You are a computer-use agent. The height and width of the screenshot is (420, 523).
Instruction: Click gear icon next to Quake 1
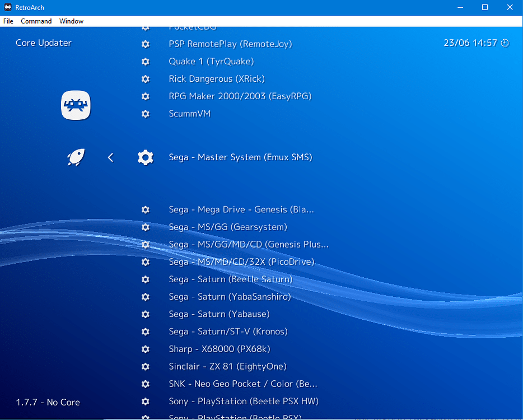(x=146, y=62)
